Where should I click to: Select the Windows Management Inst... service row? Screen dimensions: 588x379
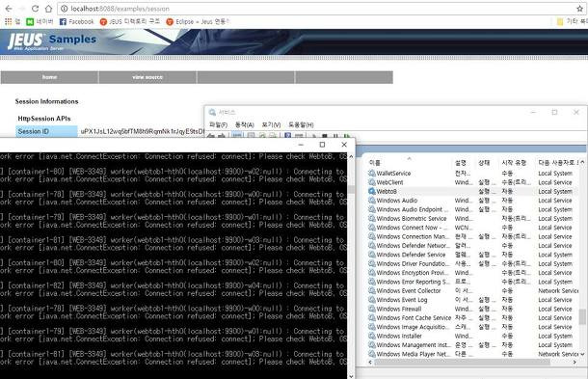pyautogui.click(x=473, y=345)
